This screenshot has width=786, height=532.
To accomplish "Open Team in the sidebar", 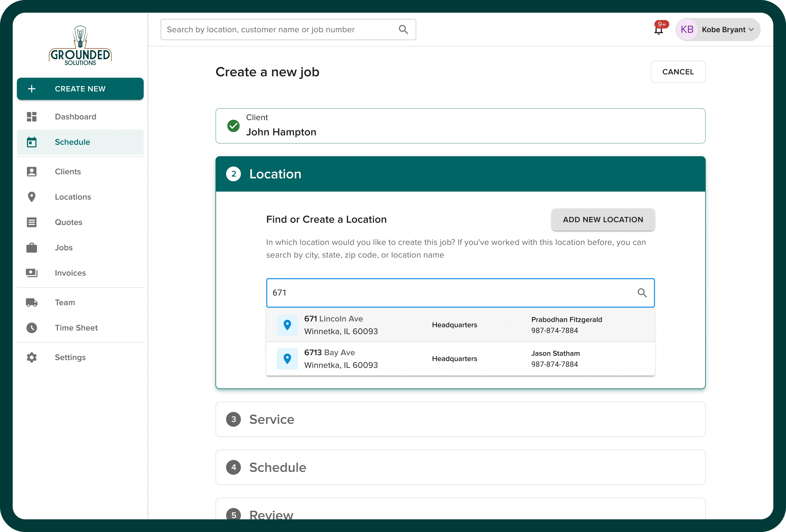I will tap(80, 302).
